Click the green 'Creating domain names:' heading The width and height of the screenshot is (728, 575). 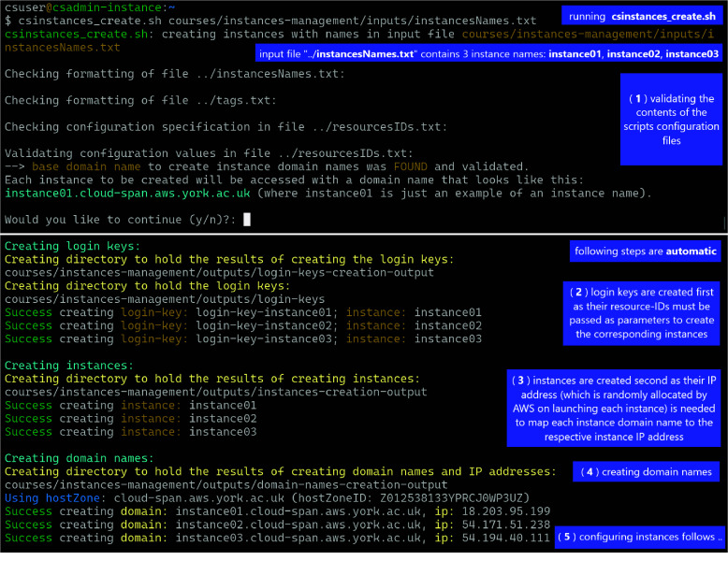click(x=80, y=458)
